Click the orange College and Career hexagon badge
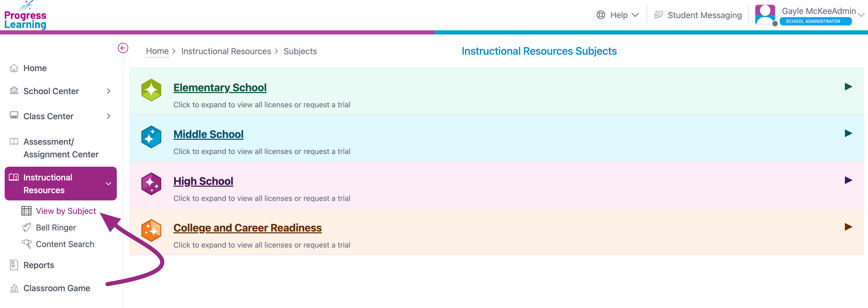868x308 pixels. [151, 230]
